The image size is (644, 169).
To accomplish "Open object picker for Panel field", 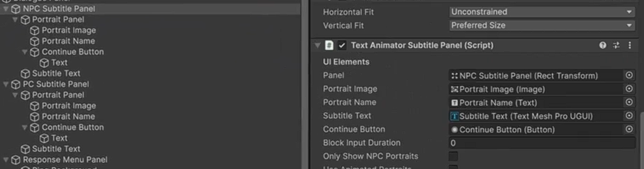I will [629, 75].
